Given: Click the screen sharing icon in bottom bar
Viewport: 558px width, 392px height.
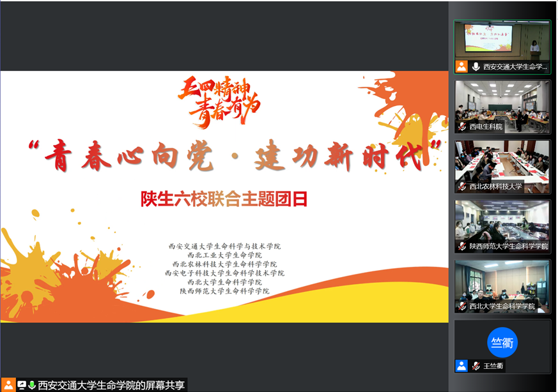Looking at the screenshot, I should pyautogui.click(x=22, y=385).
